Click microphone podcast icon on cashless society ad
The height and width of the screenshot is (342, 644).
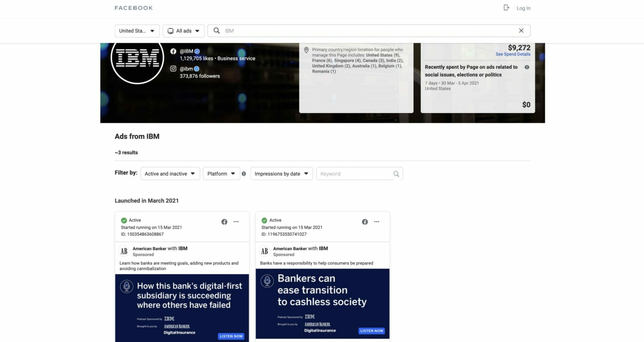(267, 281)
